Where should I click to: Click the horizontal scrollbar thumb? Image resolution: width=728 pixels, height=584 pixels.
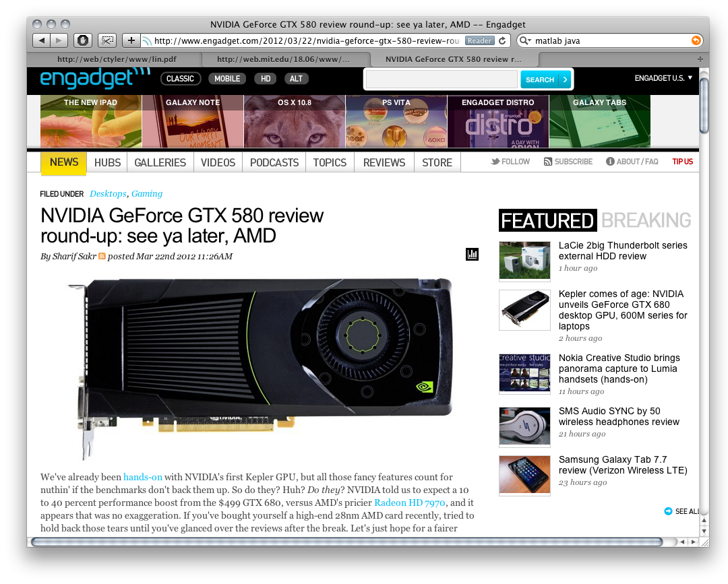tap(347, 542)
